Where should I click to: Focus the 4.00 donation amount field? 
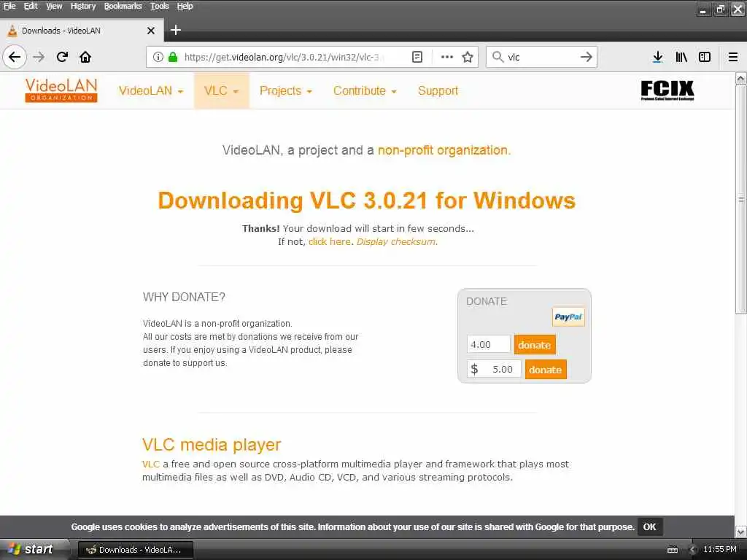488,344
